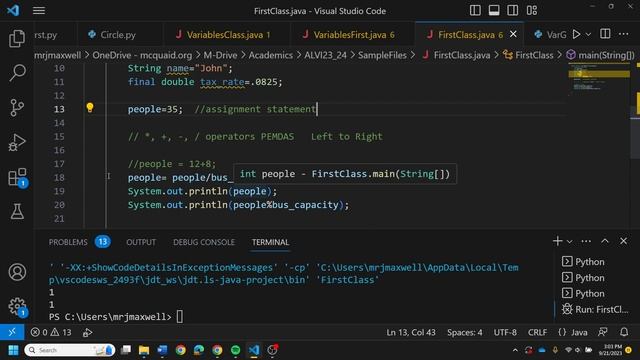
Task: Open Spotify from taskbar
Action: tap(236, 350)
